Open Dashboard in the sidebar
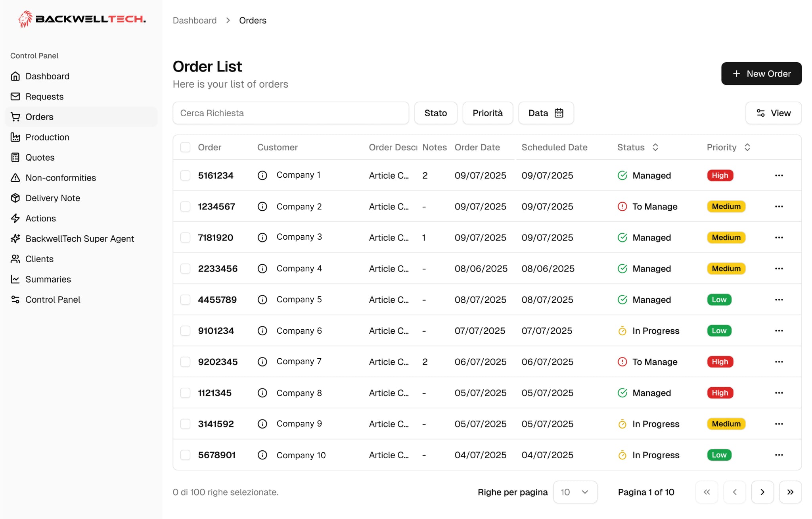The image size is (812, 519). [81, 76]
